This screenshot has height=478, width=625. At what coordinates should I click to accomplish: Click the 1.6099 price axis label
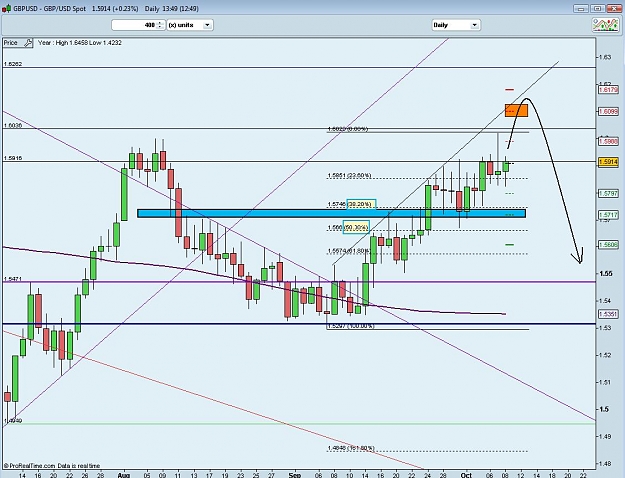pos(608,112)
